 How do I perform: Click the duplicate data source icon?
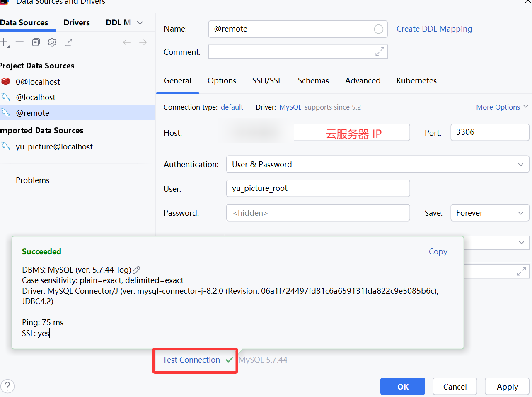coord(36,42)
